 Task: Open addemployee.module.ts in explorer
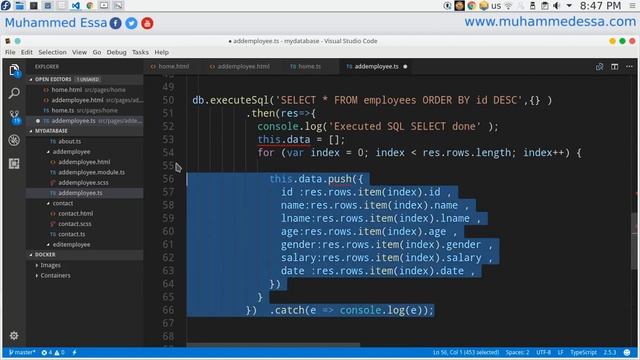[x=91, y=172]
